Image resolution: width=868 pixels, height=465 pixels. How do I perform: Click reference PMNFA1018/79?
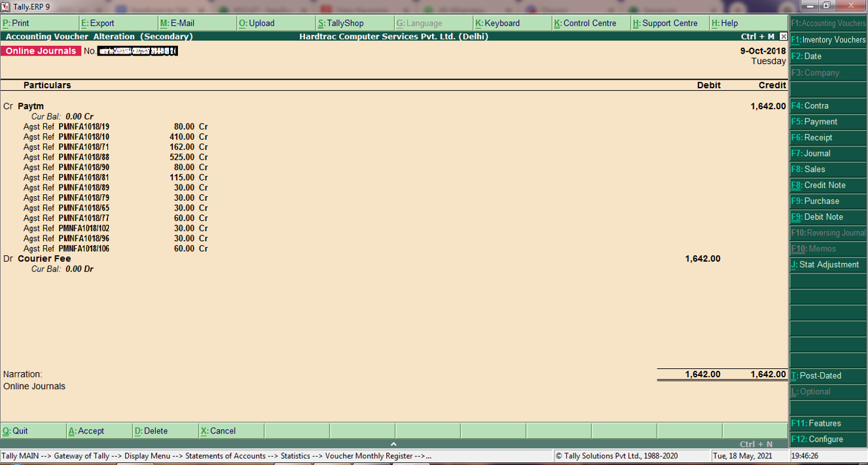tap(84, 198)
